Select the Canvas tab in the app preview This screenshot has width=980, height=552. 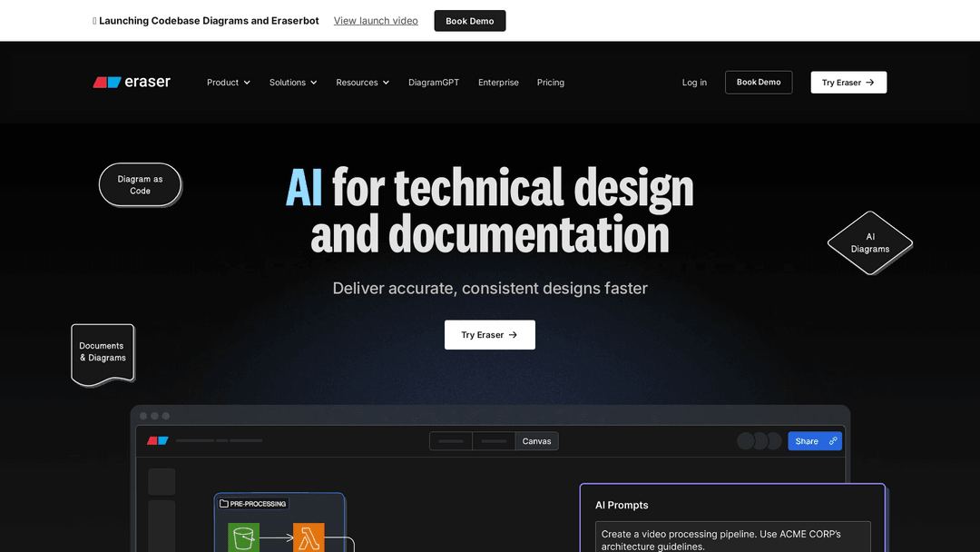pos(536,440)
